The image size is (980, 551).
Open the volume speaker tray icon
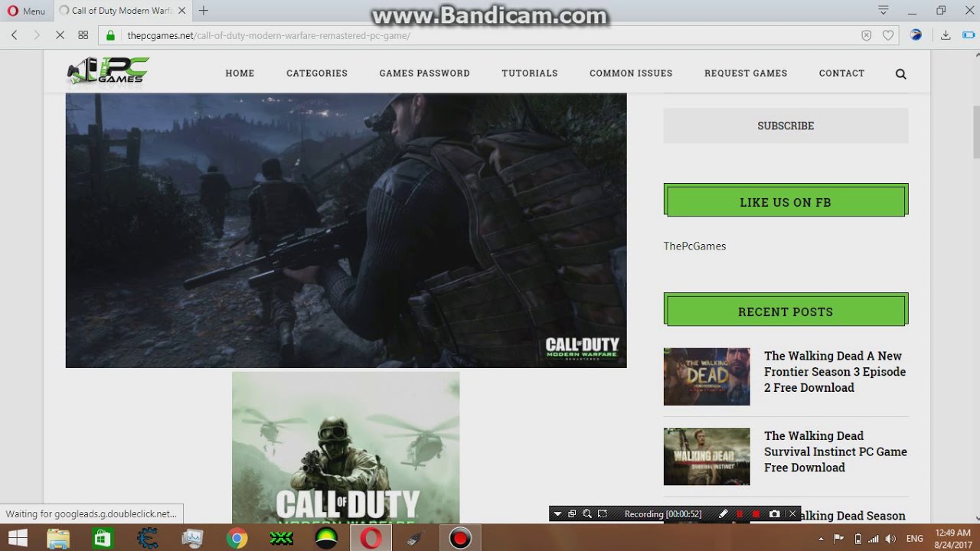coord(890,539)
